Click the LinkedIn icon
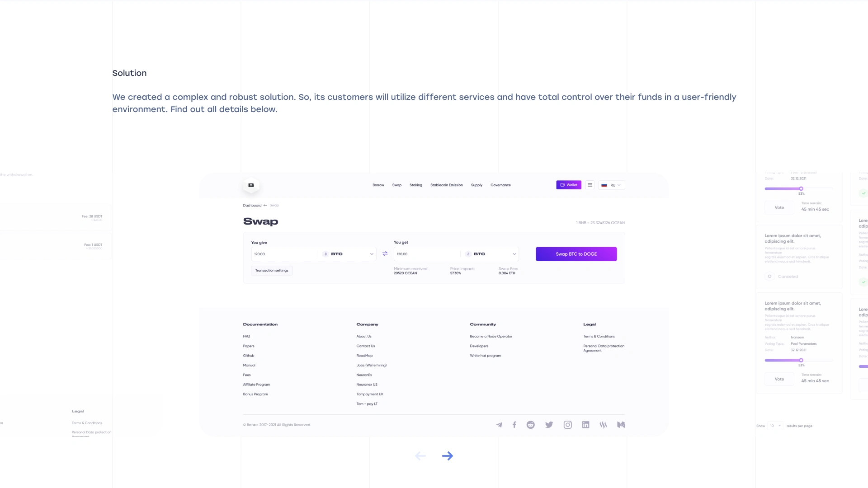This screenshot has width=868, height=488. (x=585, y=425)
